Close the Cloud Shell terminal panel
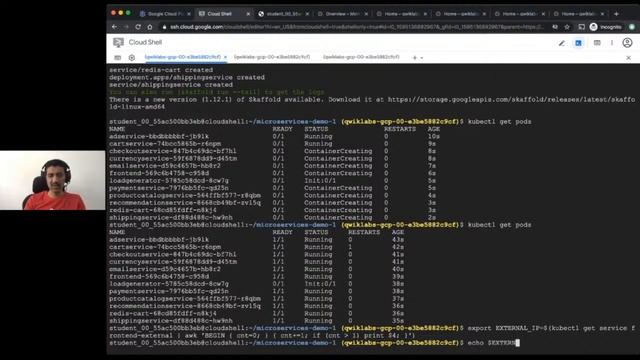The width and height of the screenshot is (640, 360). 629,58
